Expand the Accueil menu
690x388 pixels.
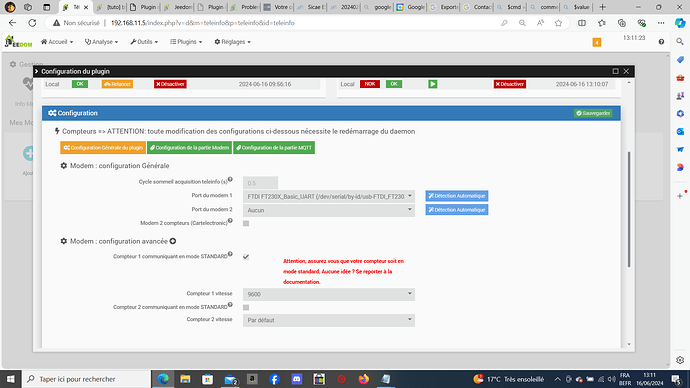(x=57, y=42)
